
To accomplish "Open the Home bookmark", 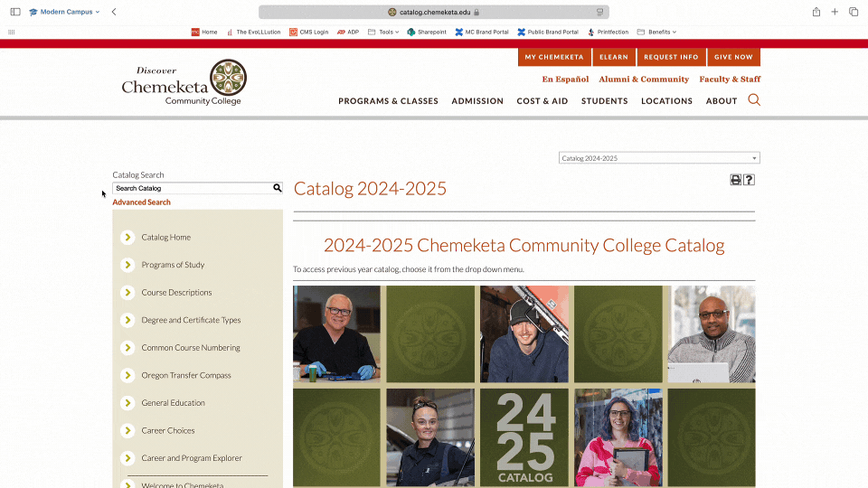I will click(204, 33).
